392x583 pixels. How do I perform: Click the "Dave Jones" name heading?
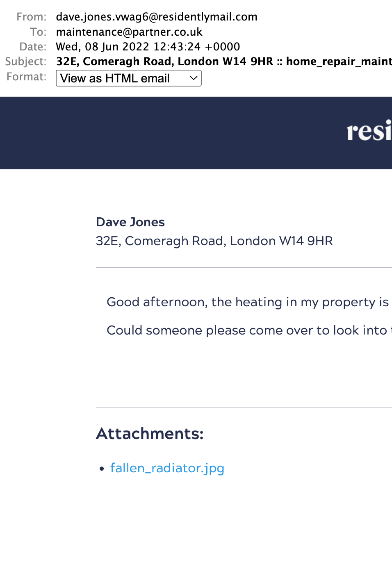click(x=130, y=222)
